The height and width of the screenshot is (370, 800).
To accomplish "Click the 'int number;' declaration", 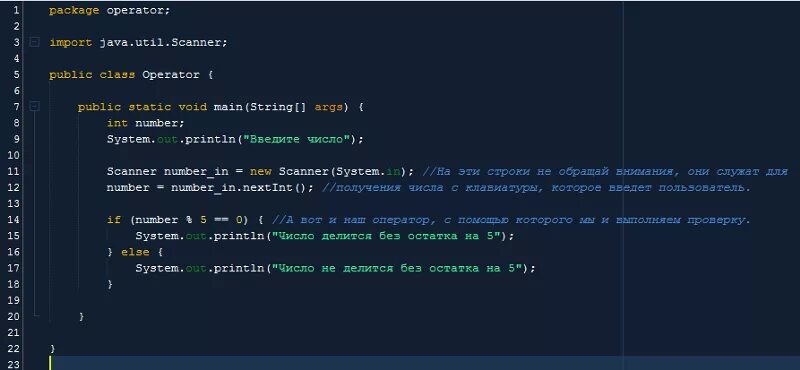I will (x=145, y=123).
